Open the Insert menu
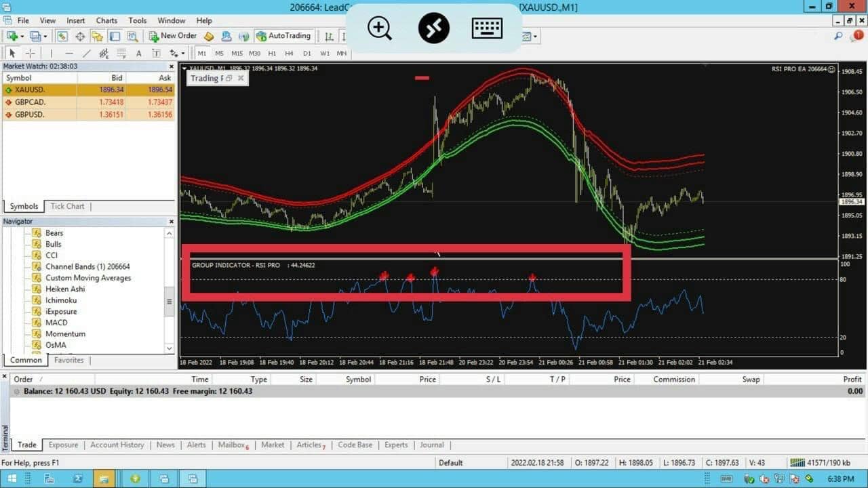This screenshot has height=488, width=868. click(76, 20)
